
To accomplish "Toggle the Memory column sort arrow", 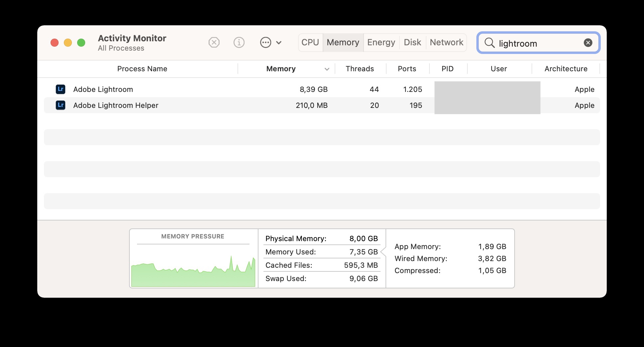I will [327, 69].
